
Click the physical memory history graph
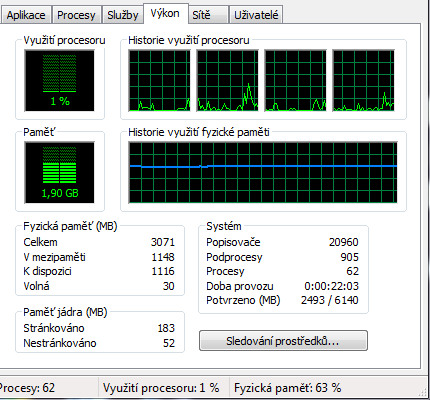[x=263, y=172]
